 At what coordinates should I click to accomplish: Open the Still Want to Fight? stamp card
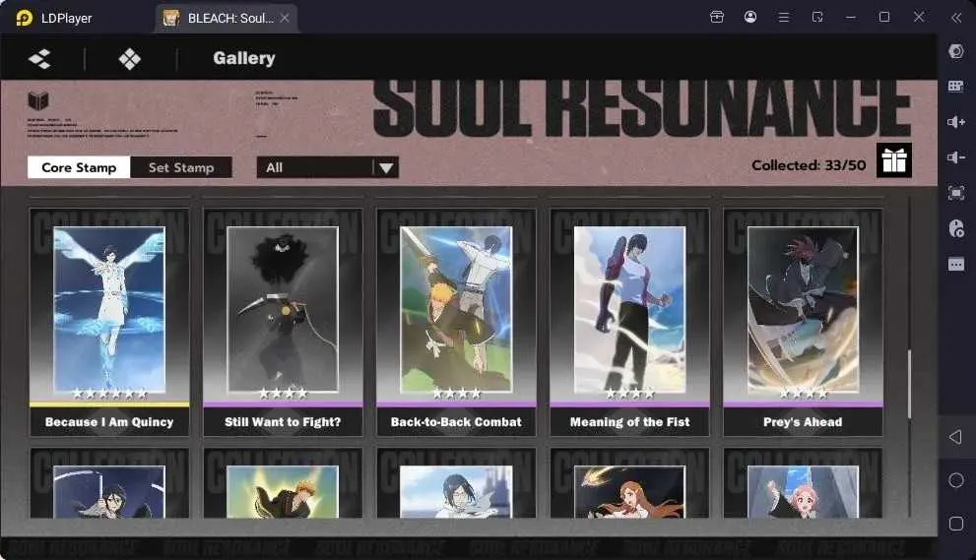tap(283, 322)
